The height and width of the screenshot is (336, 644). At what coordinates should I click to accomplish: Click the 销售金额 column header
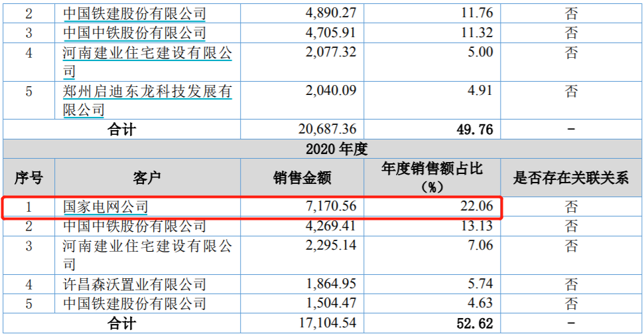tap(302, 178)
